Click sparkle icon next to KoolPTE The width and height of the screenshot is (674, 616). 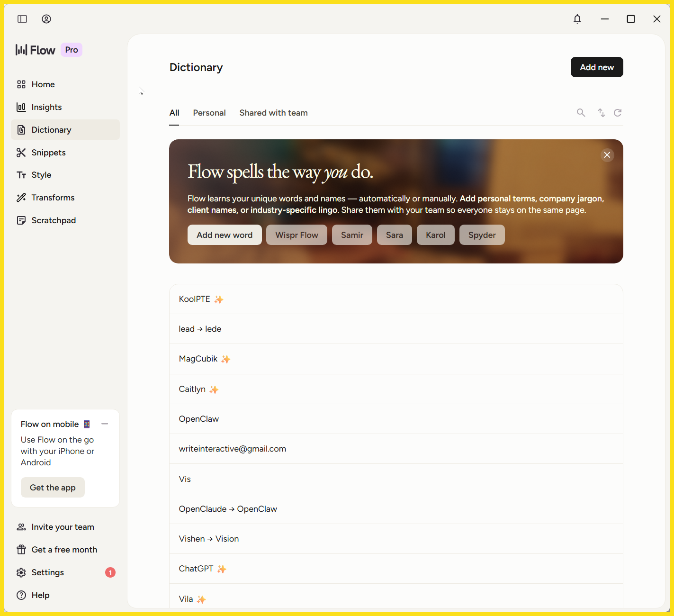pos(218,299)
